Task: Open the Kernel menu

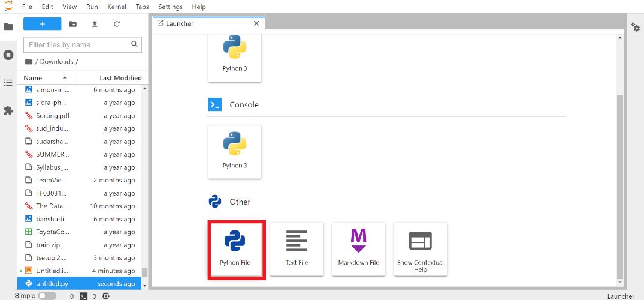Action: click(x=116, y=7)
